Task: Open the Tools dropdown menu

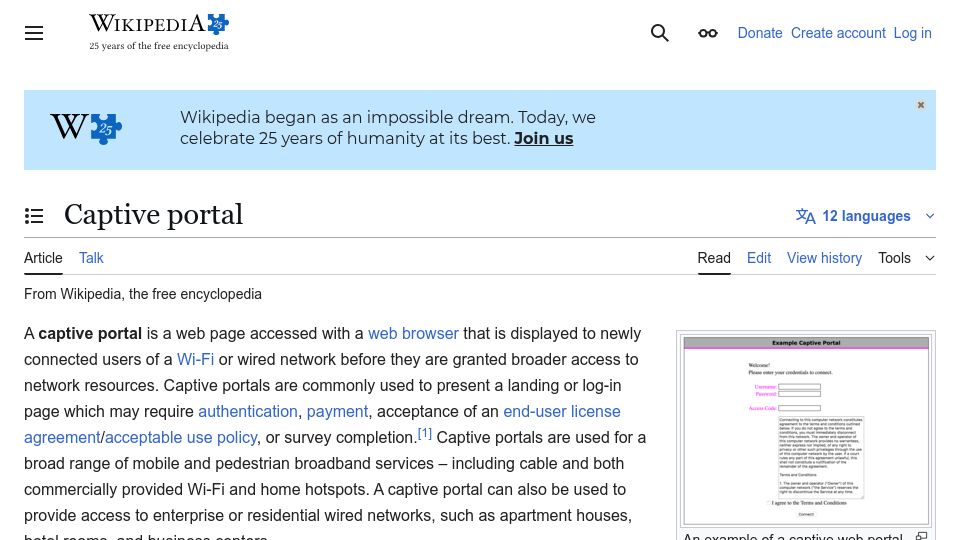Action: 906,258
